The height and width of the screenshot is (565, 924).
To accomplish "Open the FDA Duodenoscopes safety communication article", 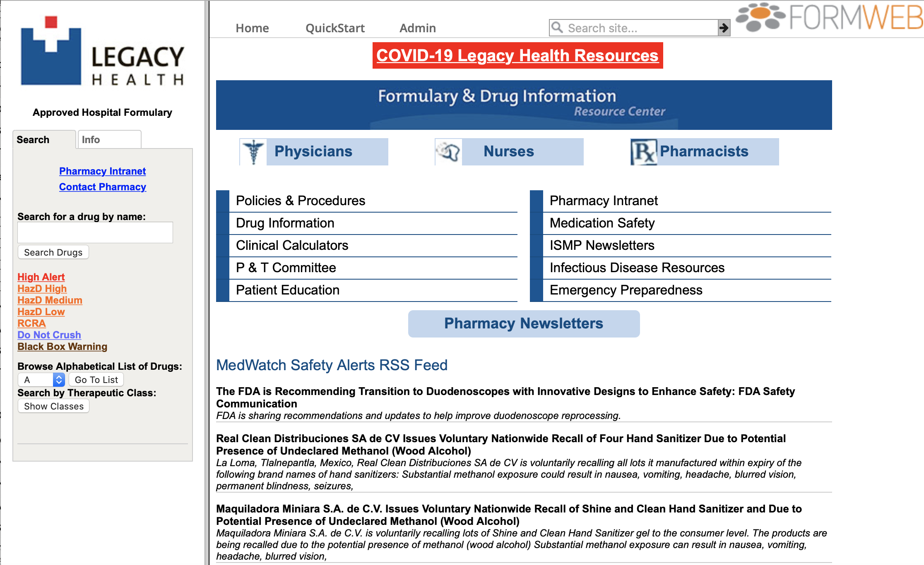I will tap(505, 397).
